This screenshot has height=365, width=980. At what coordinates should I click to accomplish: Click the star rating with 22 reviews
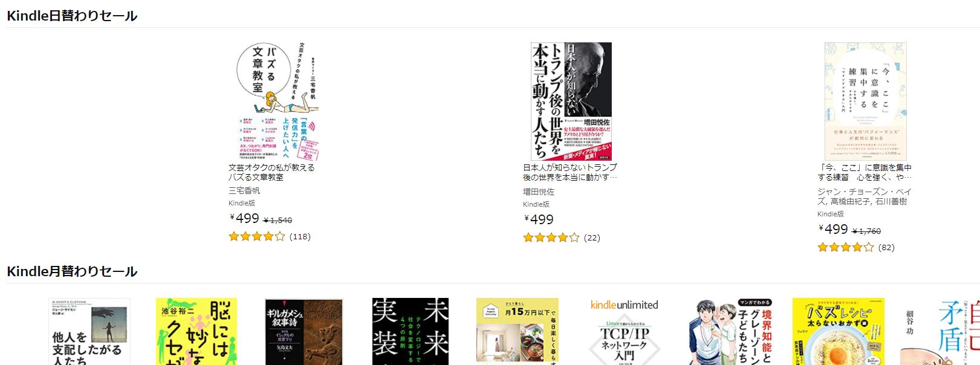click(x=551, y=237)
